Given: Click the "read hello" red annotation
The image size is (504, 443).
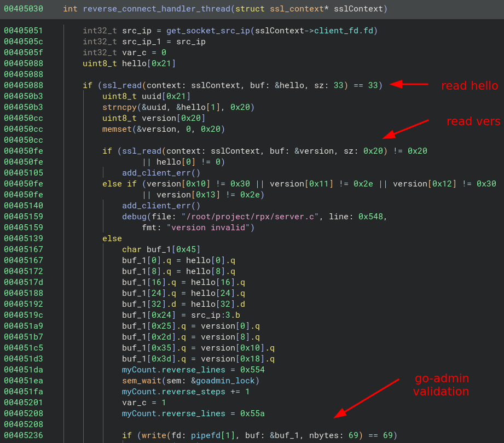Looking at the screenshot, I should (470, 86).
